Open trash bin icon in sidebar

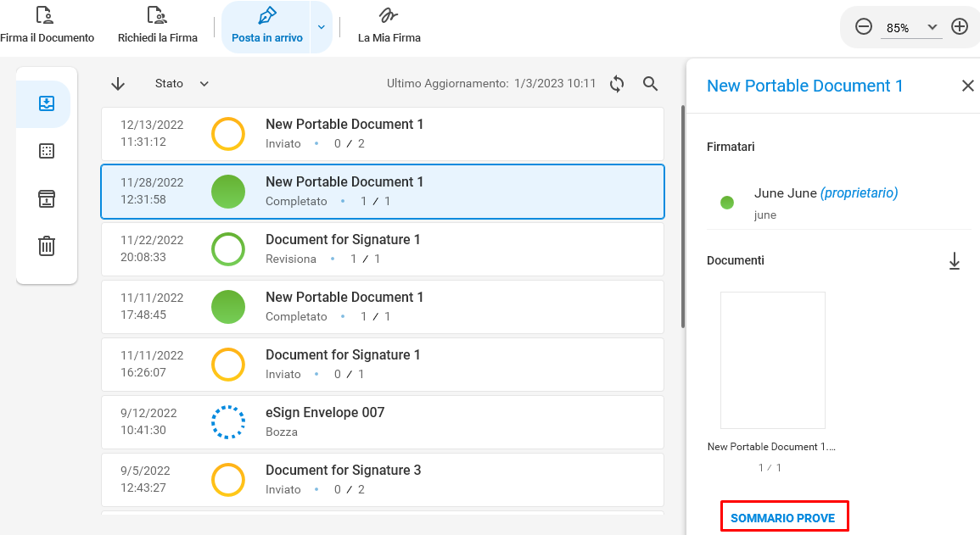pos(47,246)
